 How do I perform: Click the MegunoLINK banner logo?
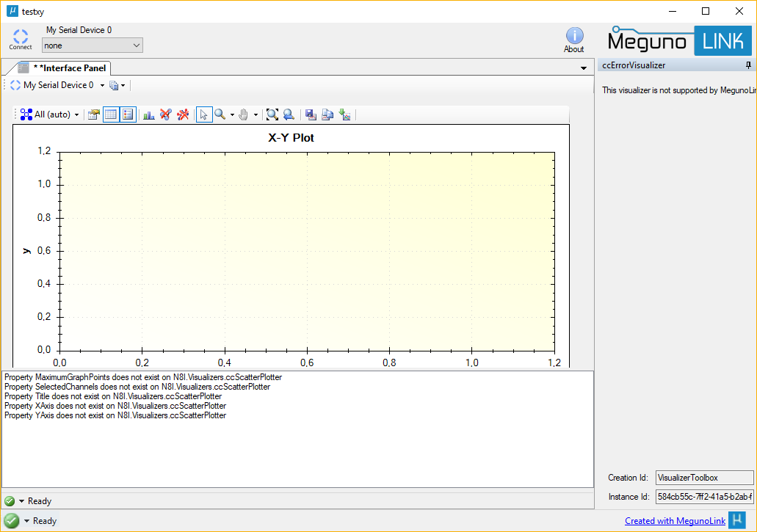coord(680,41)
